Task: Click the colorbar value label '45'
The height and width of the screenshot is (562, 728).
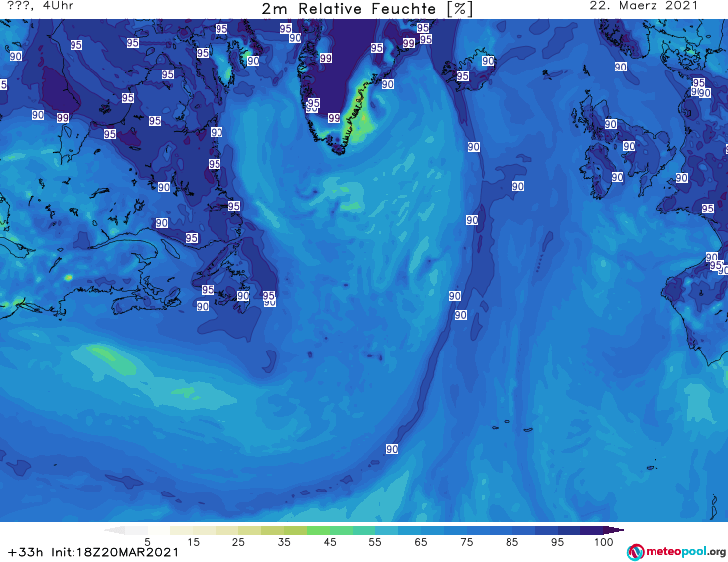Action: coord(330,542)
